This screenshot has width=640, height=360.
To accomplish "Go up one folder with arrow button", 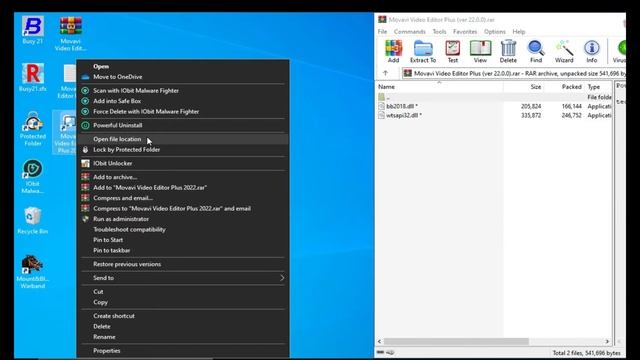I will pos(385,73).
